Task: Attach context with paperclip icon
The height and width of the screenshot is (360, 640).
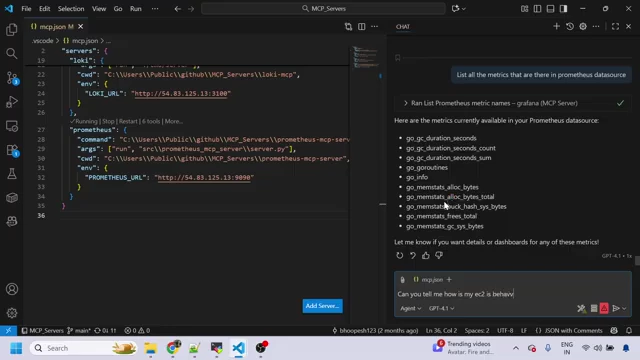Action: pos(402,280)
